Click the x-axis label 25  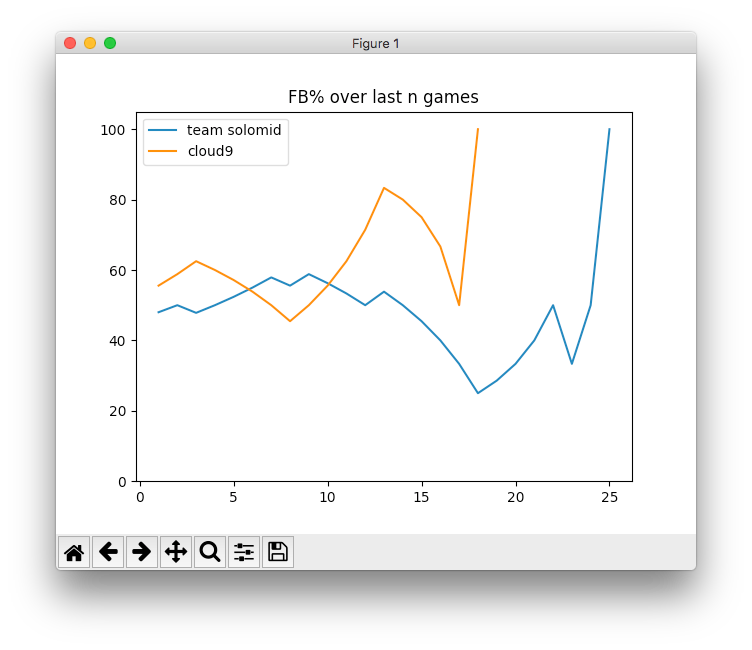point(610,497)
